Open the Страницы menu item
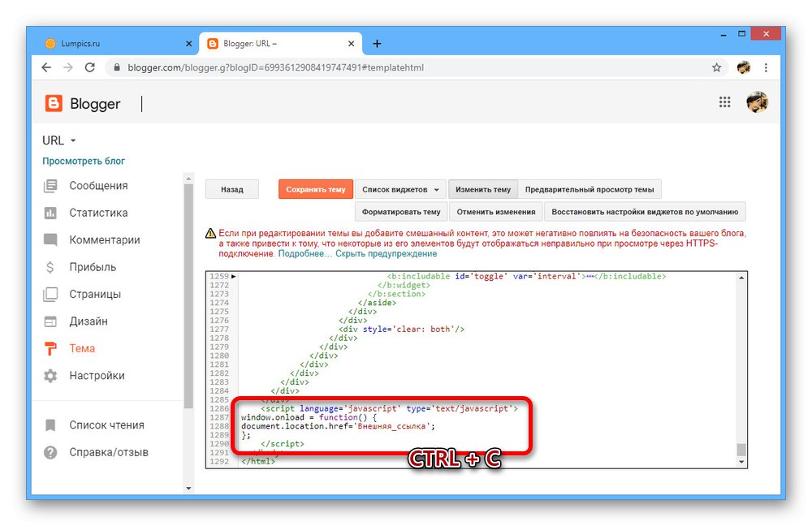This screenshot has height=526, width=812. tap(95, 294)
